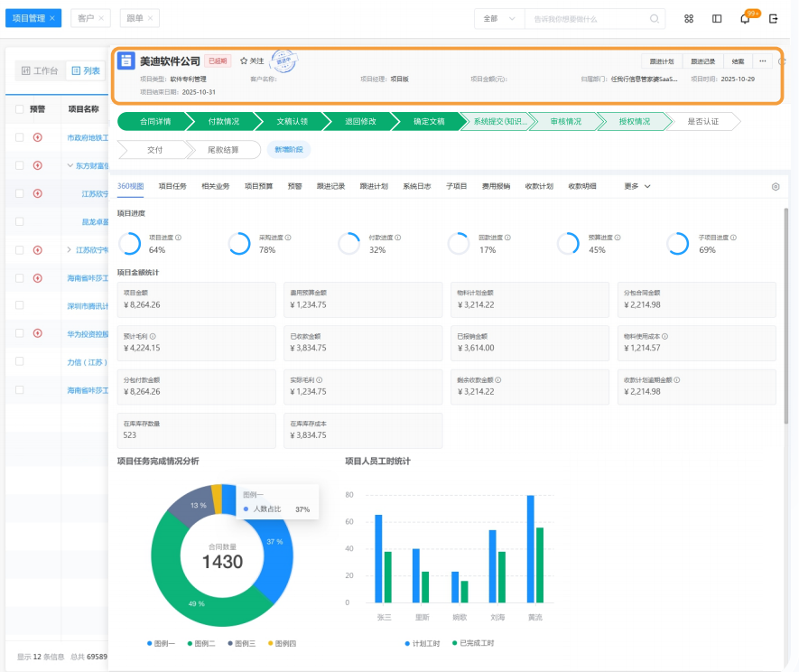Click info icon next to 付款进度
The width and height of the screenshot is (799, 672).
click(x=398, y=238)
